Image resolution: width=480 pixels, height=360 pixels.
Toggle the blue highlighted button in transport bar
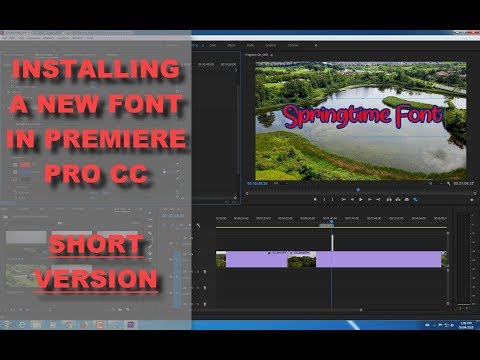click(415, 199)
